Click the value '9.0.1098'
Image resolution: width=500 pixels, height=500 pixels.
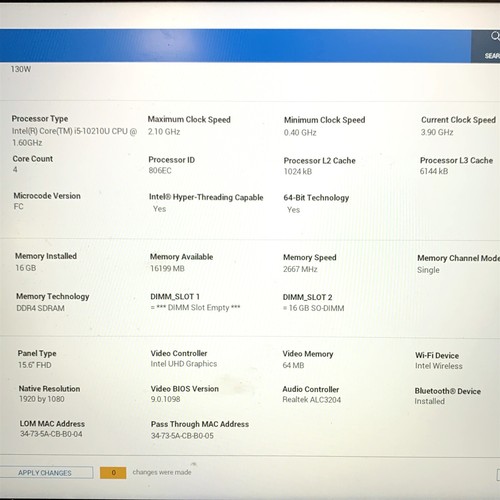click(165, 399)
